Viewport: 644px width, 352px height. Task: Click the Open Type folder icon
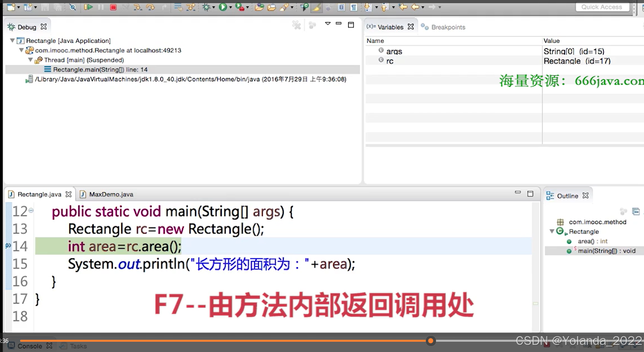point(259,7)
